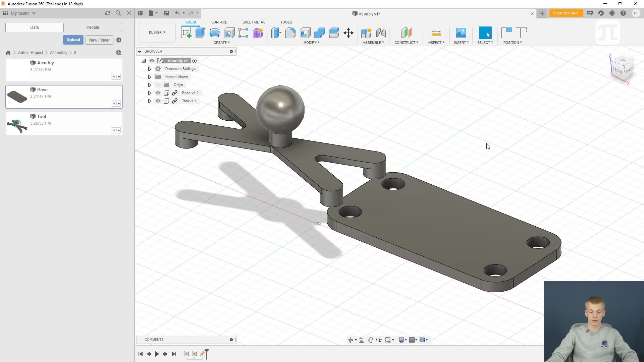This screenshot has height=362, width=644.
Task: Expand Tool v1:1 node
Action: (x=150, y=101)
